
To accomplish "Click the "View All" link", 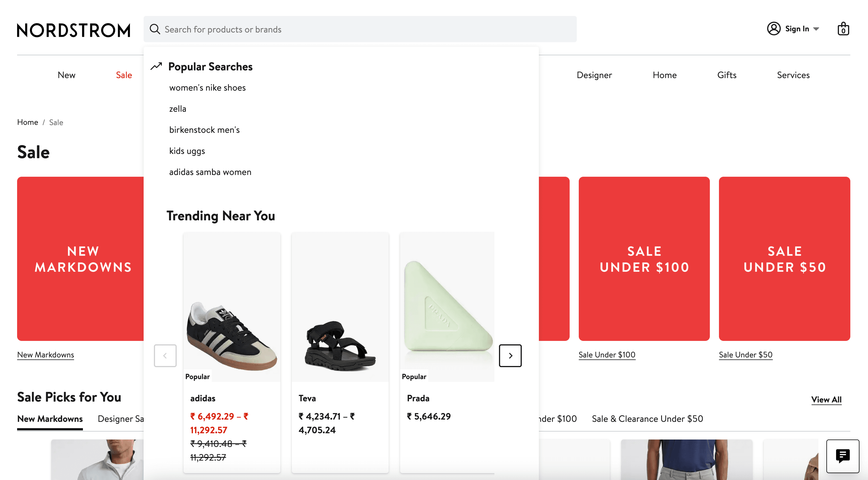I will (x=826, y=399).
